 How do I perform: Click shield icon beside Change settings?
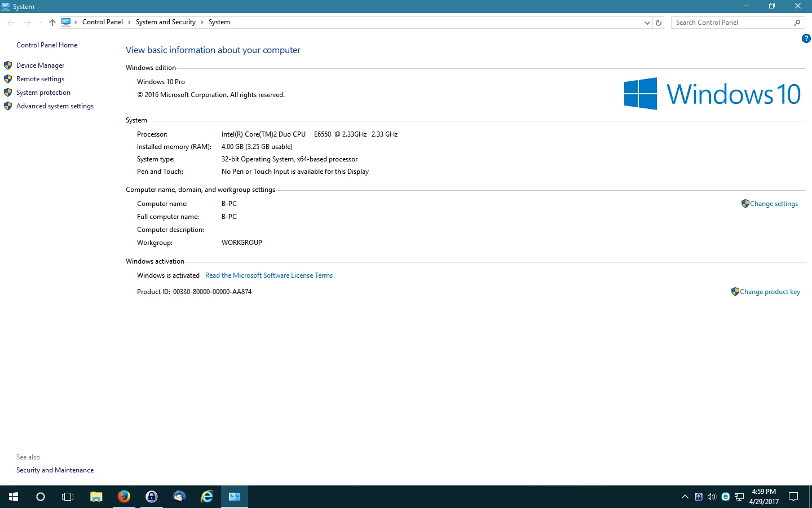(x=745, y=204)
